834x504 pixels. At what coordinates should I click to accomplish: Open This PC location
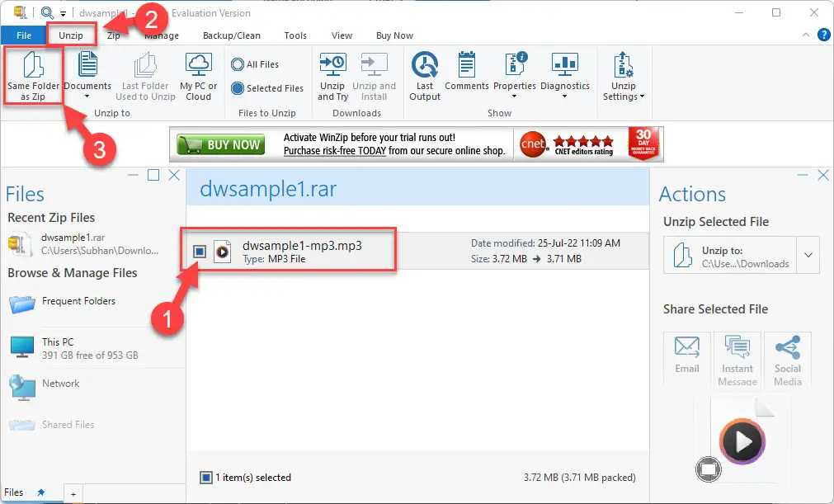point(74,348)
